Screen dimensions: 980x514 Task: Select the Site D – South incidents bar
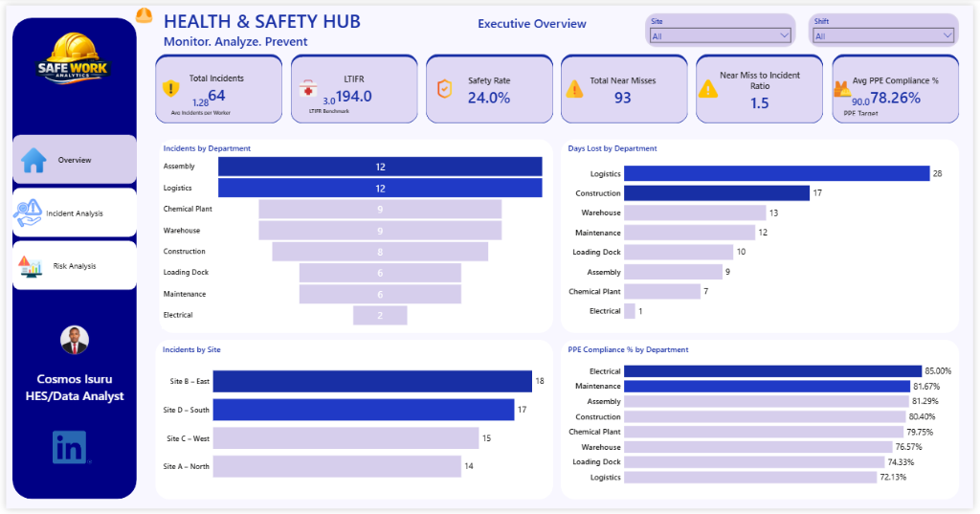coord(364,410)
